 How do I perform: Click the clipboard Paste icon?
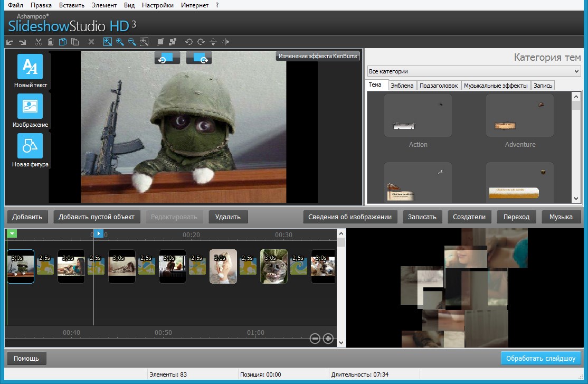point(51,42)
